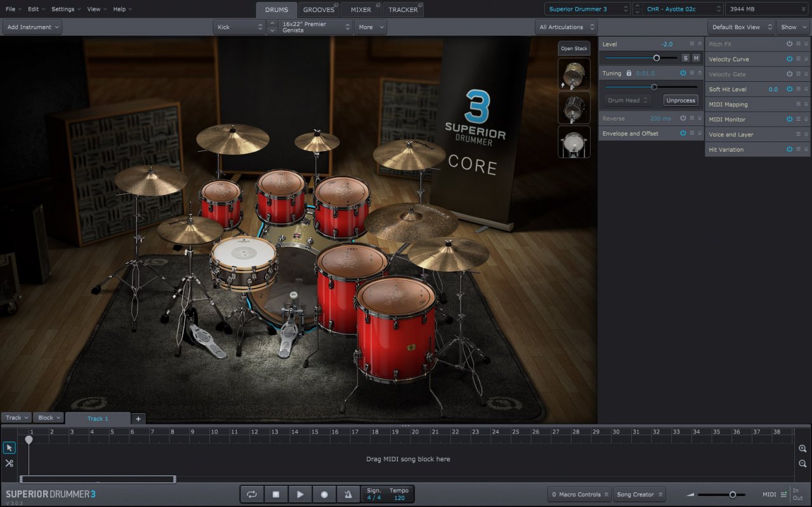The height and width of the screenshot is (507, 812).
Task: Open the Song Creator panel
Action: [640, 494]
